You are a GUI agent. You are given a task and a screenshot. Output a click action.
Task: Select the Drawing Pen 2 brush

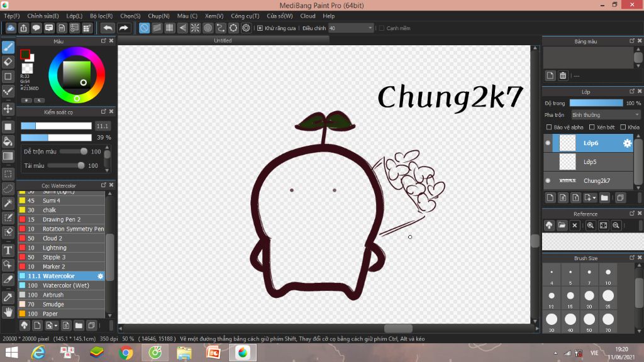(62, 219)
